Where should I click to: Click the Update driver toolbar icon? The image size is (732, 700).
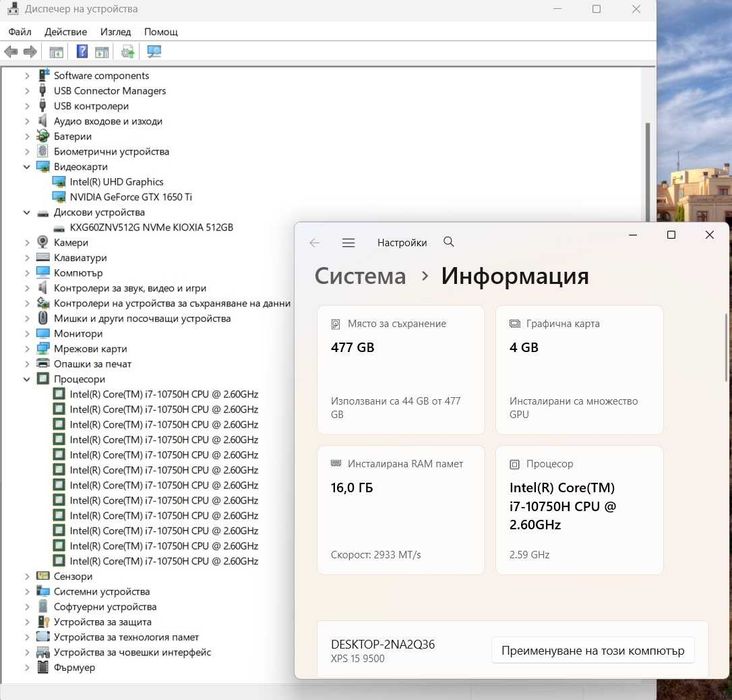pyautogui.click(x=127, y=51)
